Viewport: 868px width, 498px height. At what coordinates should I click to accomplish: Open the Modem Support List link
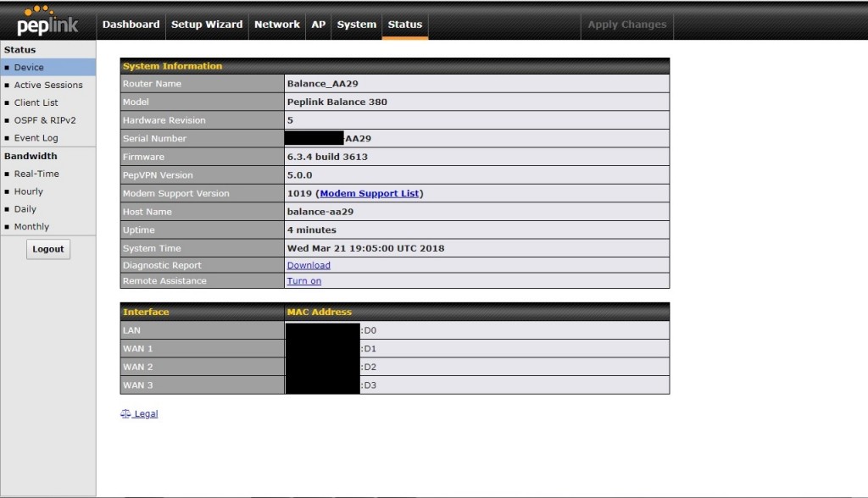coord(370,193)
